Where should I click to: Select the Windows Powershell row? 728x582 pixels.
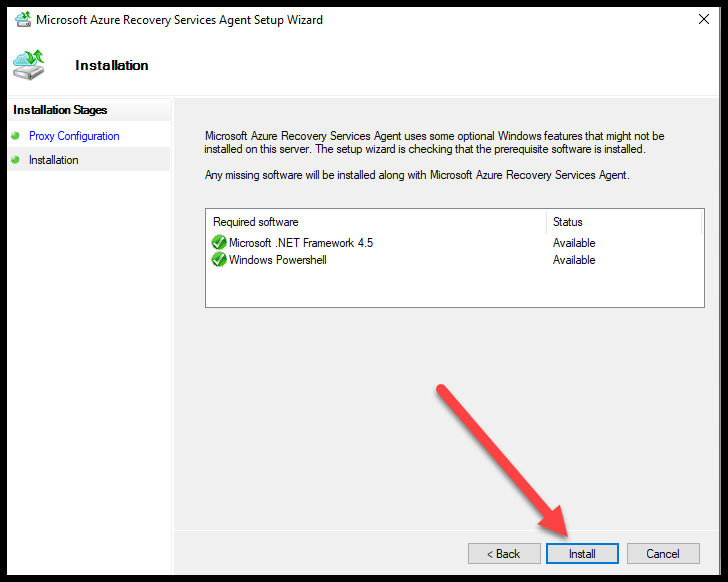(x=454, y=260)
